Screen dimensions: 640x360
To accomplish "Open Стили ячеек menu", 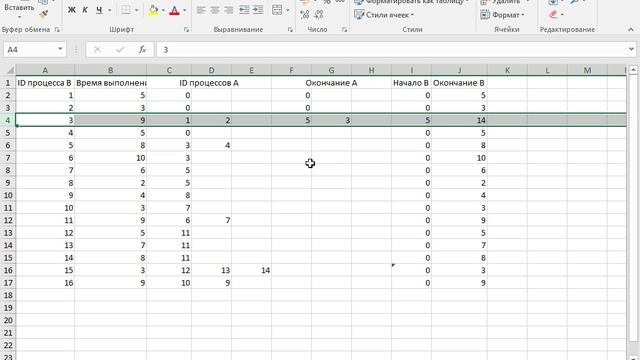I will click(x=384, y=15).
